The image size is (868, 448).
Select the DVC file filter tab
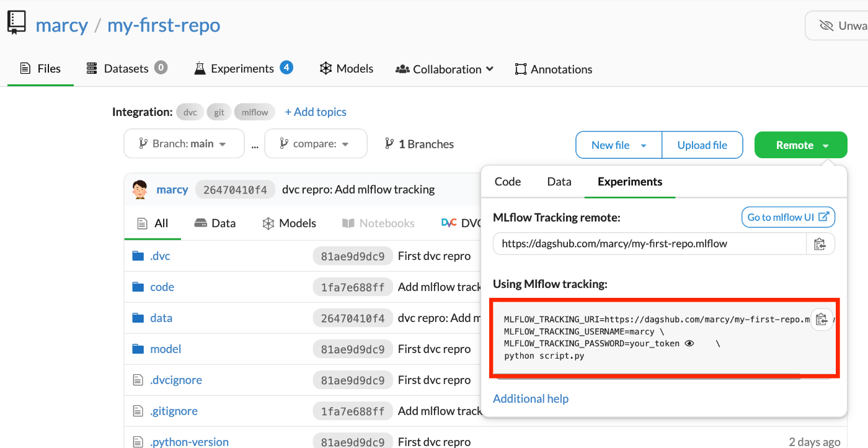tap(461, 223)
